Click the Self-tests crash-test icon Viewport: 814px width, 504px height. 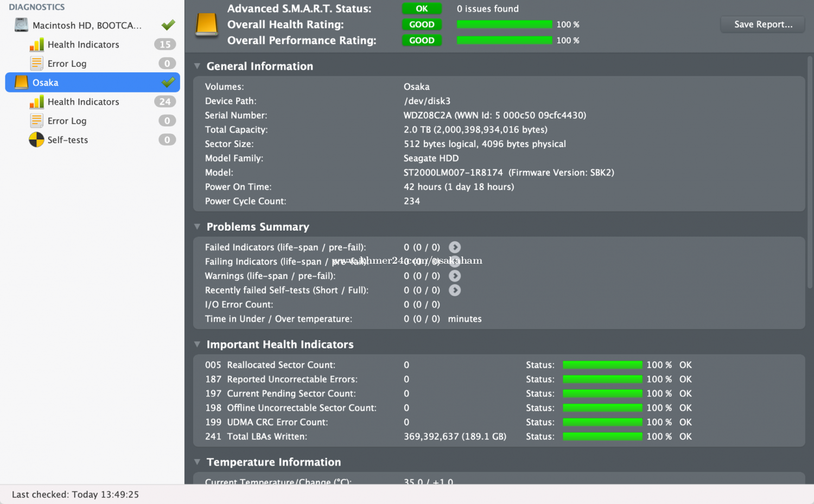click(x=36, y=140)
